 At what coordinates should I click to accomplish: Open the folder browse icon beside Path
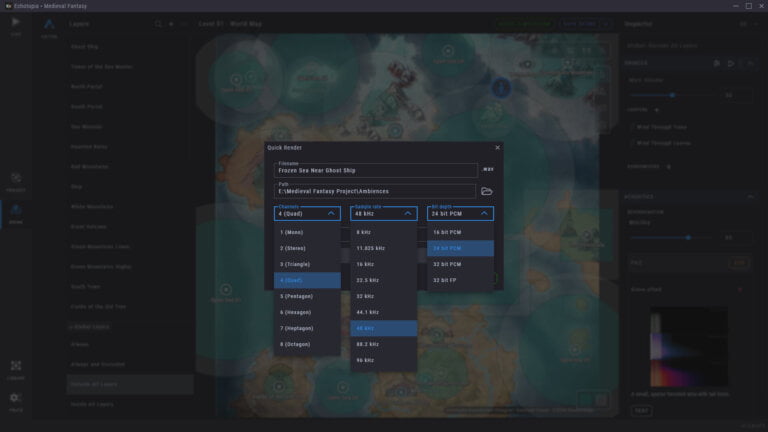(486, 192)
